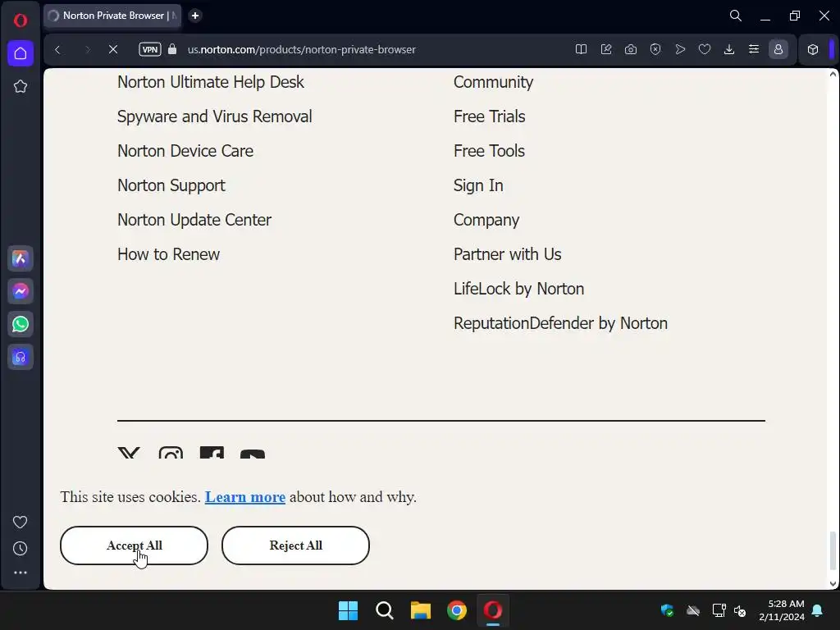Click the edit/share page icon in address bar
This screenshot has height=630, width=840.
[606, 49]
